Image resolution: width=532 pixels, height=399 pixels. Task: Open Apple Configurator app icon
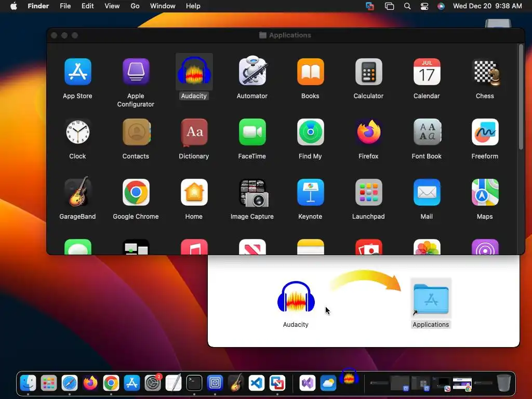pos(136,72)
